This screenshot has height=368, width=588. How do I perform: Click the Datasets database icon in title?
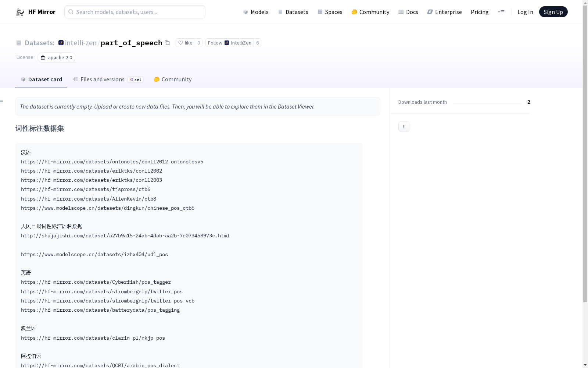click(x=19, y=43)
